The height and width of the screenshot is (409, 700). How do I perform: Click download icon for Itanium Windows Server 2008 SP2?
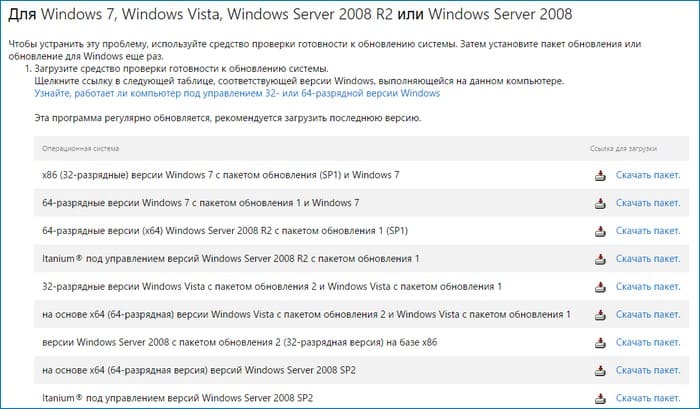pyautogui.click(x=600, y=398)
